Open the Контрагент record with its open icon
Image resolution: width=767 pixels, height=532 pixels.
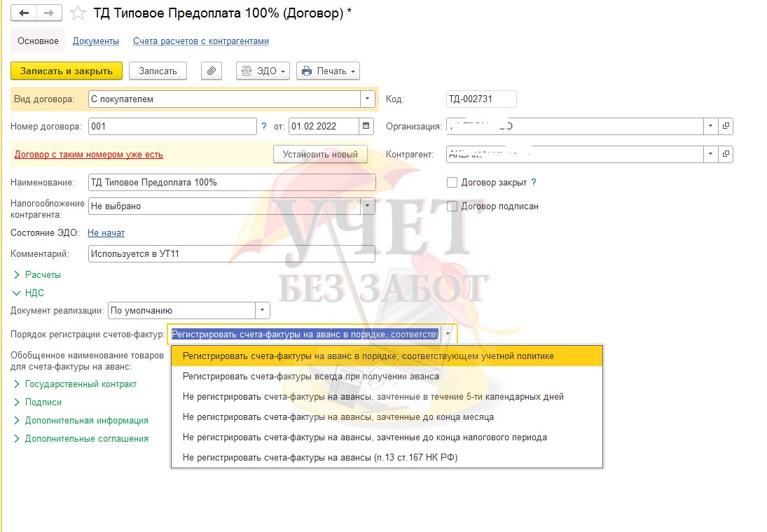tap(726, 154)
